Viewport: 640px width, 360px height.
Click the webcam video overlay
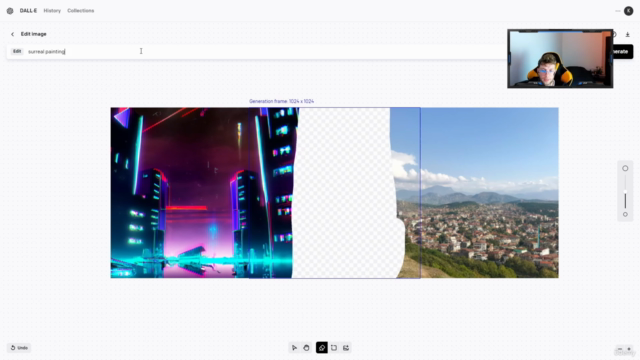(560, 58)
